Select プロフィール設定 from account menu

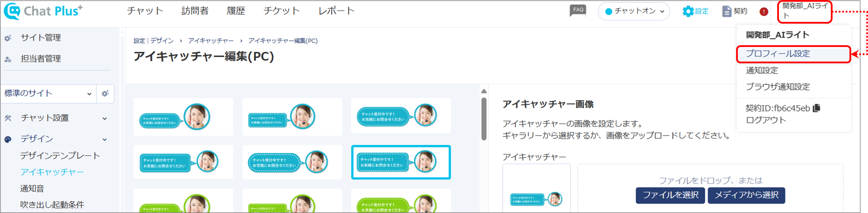pyautogui.click(x=793, y=54)
